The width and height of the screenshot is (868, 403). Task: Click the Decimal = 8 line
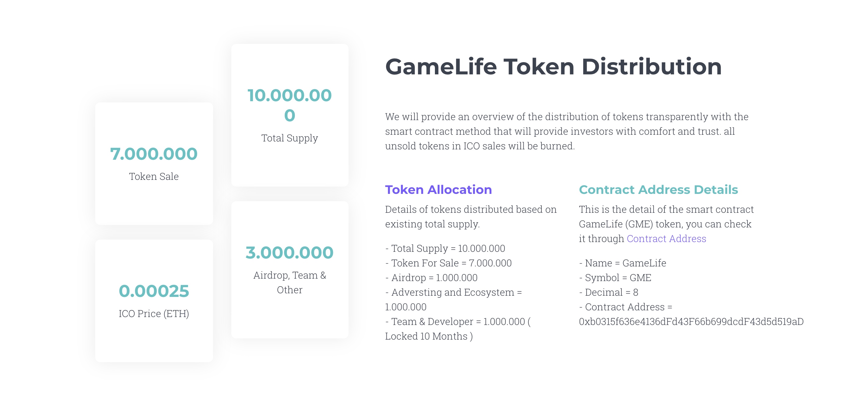pyautogui.click(x=609, y=292)
